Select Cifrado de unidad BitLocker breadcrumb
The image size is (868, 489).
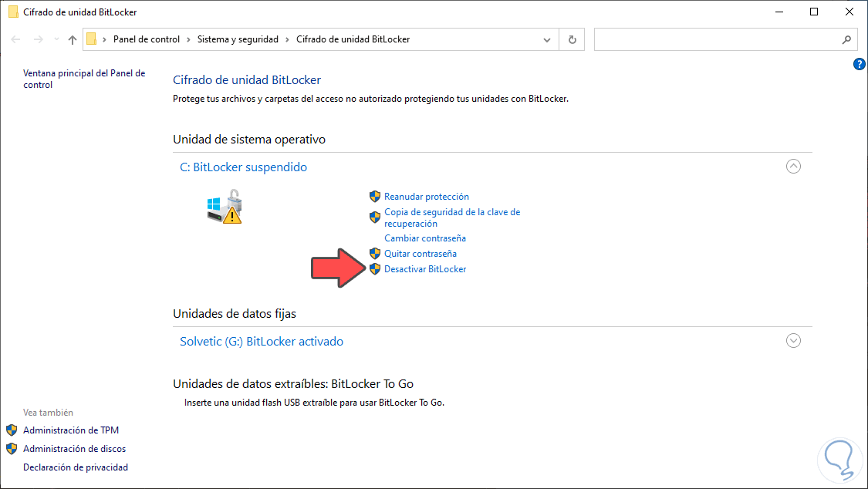(353, 39)
